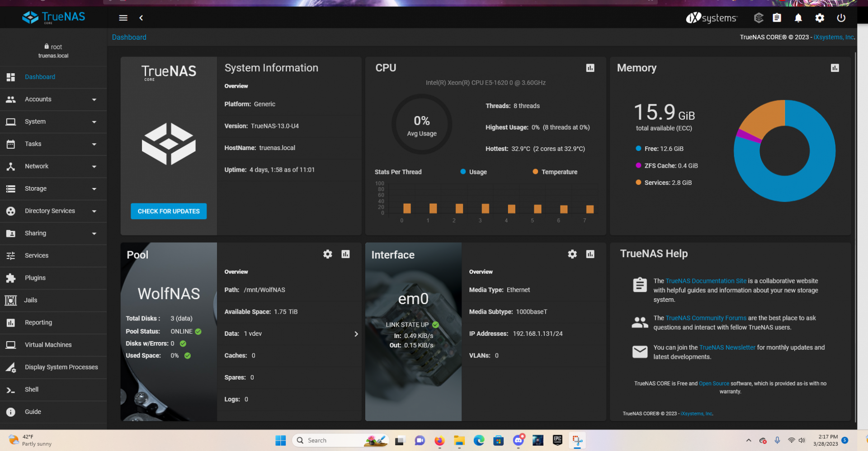This screenshot has height=451, width=868.
Task: Toggle the Temperature series in CPU chart legend
Action: tap(555, 172)
